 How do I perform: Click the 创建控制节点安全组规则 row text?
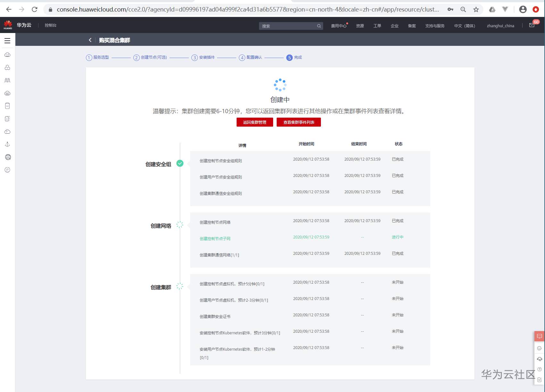221,161
